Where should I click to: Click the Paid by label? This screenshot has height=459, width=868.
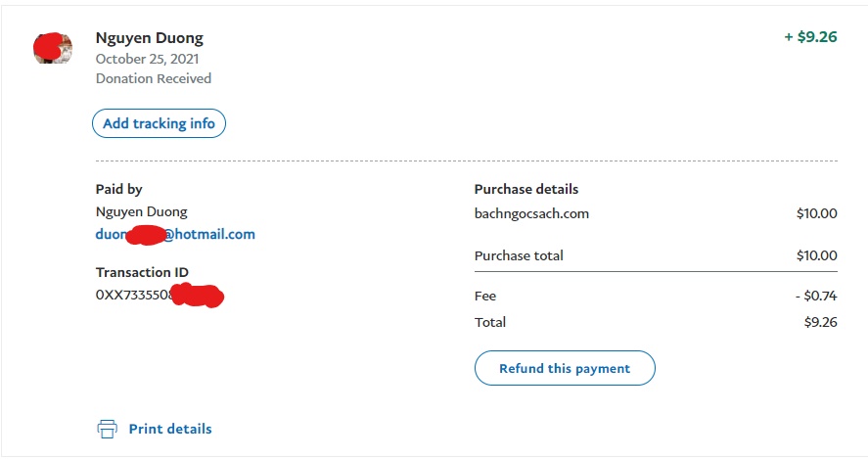(118, 189)
